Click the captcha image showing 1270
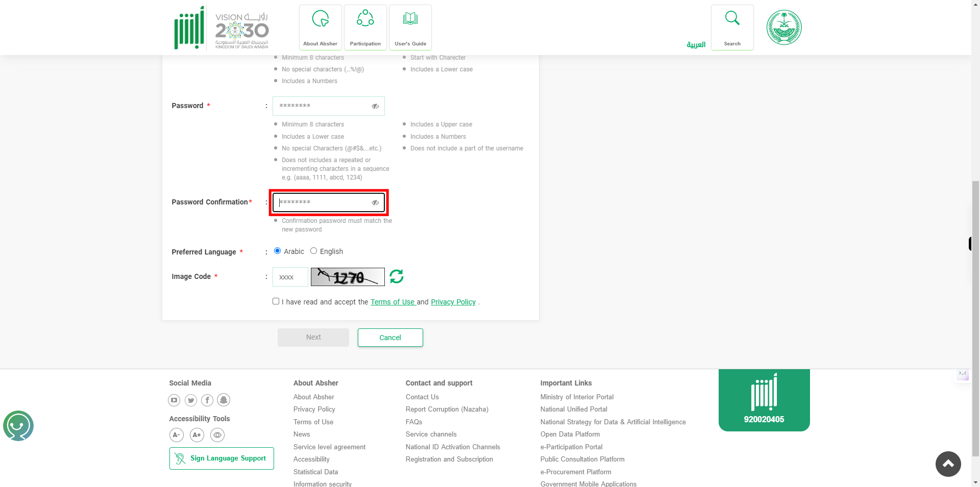 [x=348, y=277]
